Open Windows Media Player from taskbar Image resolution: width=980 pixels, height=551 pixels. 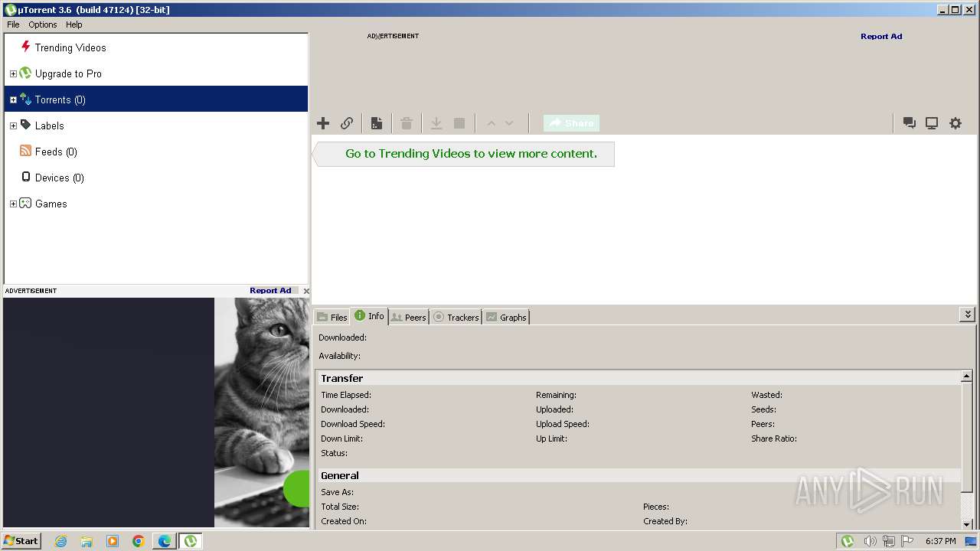[x=113, y=541]
